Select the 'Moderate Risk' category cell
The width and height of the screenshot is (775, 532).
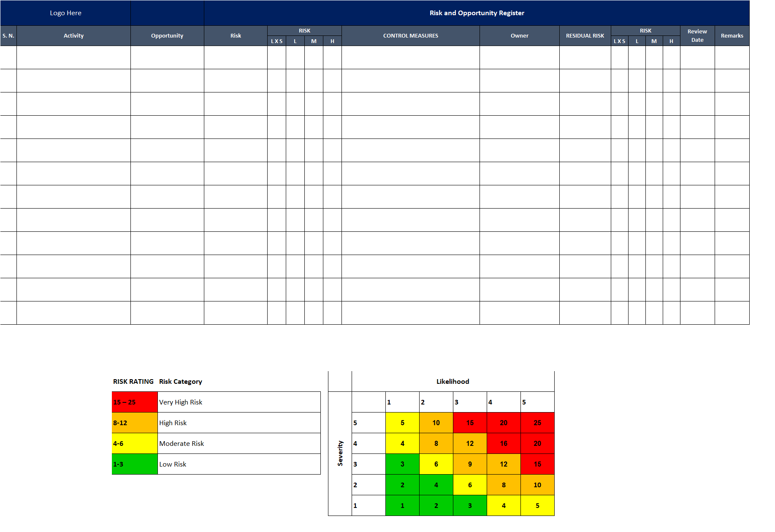pyautogui.click(x=239, y=443)
